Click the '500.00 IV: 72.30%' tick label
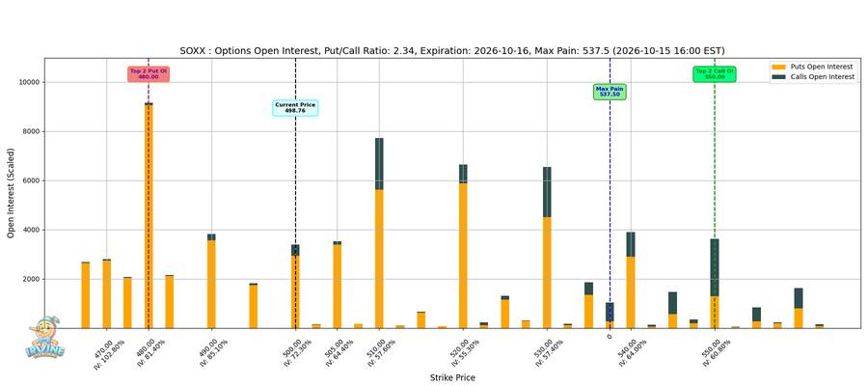The height and width of the screenshot is (386, 868). (296, 353)
